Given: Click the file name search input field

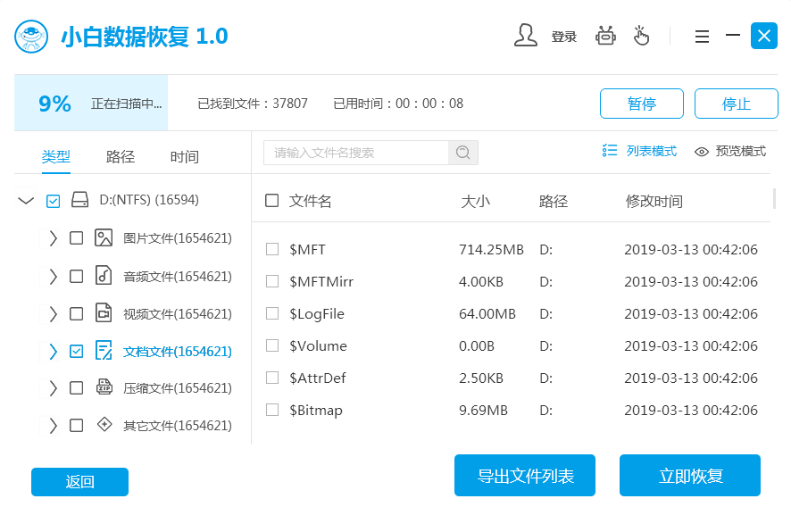Looking at the screenshot, I should point(356,153).
